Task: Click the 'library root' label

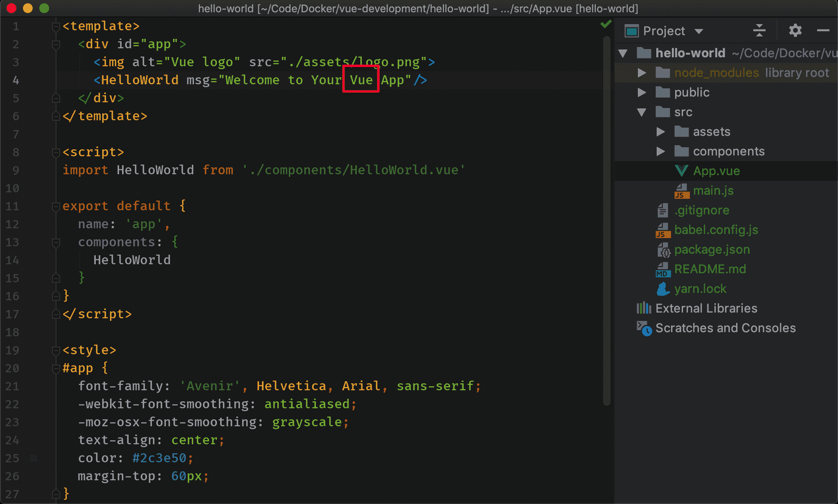Action: point(797,73)
